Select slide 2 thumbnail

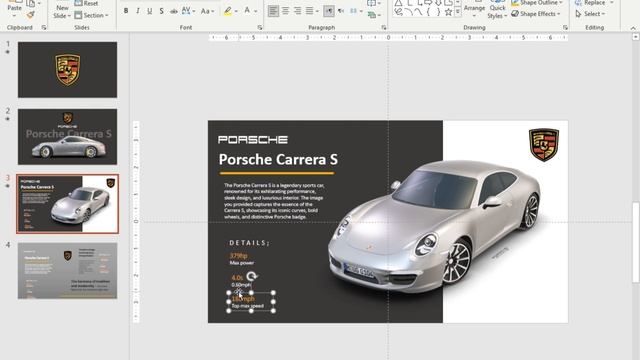[x=67, y=137]
